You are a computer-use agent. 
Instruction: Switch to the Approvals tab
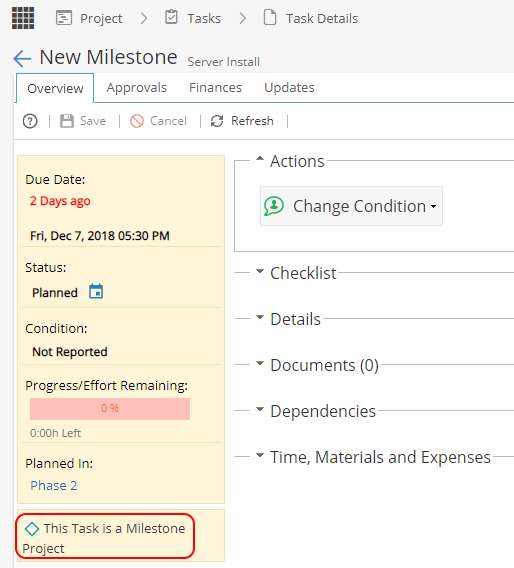pos(137,88)
